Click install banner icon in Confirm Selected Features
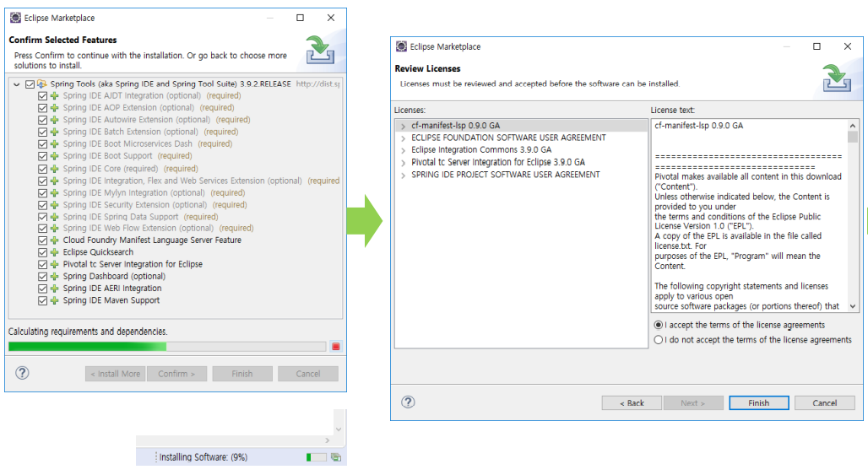Screen dimensions: 868x475 tap(320, 50)
